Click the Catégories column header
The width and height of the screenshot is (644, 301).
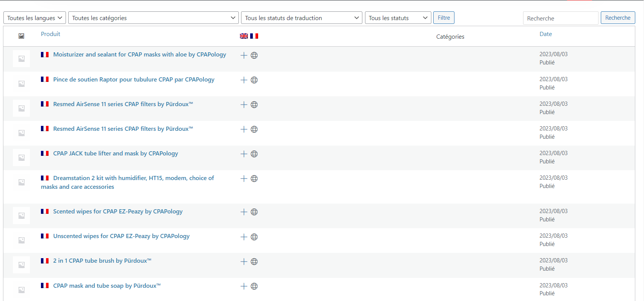450,37
